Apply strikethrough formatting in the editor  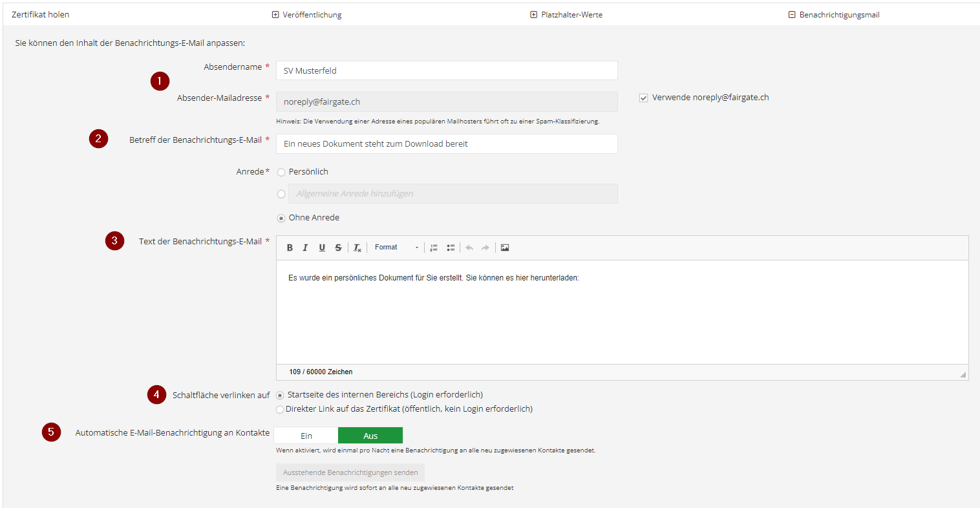pos(338,248)
